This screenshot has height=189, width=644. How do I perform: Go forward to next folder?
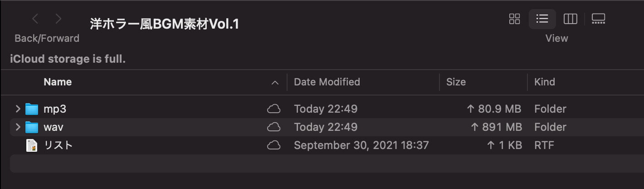tap(58, 19)
